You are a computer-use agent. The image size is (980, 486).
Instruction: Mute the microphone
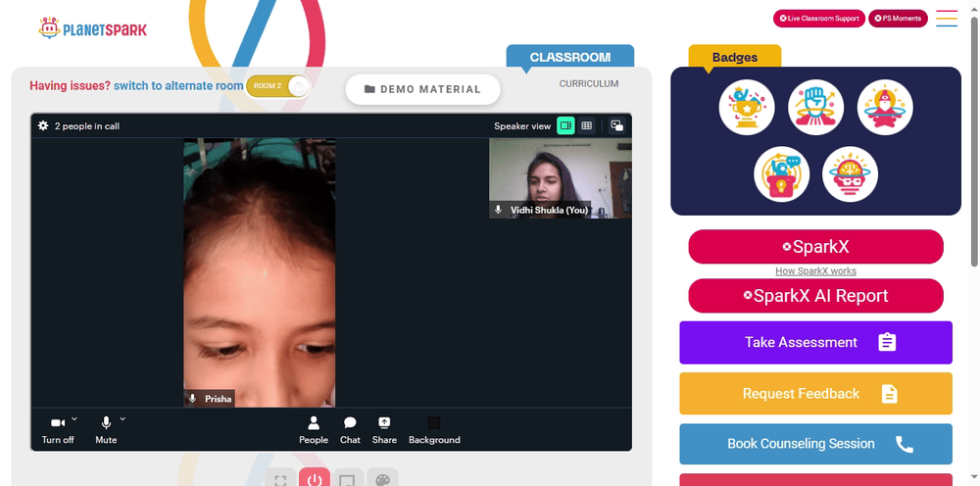coord(106,430)
